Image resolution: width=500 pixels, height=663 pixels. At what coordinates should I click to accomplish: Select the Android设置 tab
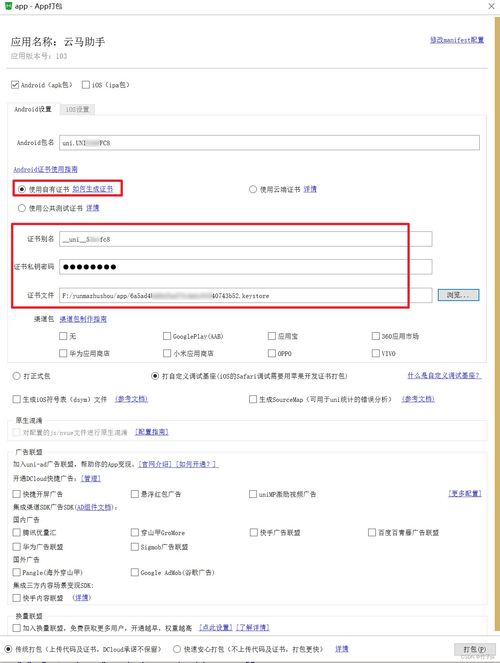click(33, 110)
